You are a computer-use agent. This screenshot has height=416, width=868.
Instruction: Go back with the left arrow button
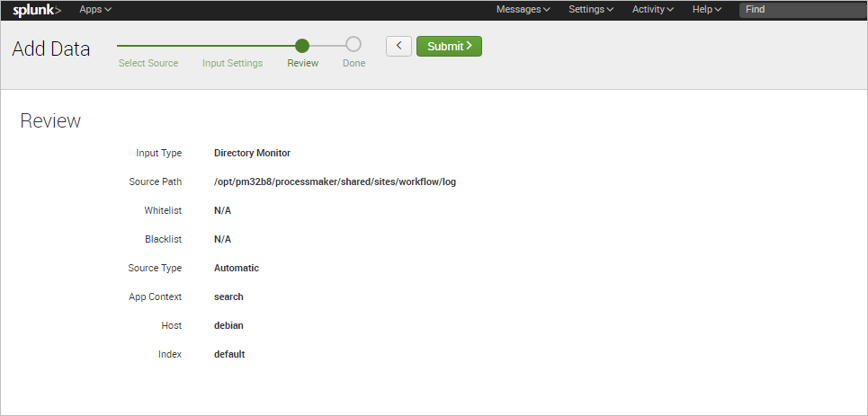click(398, 46)
